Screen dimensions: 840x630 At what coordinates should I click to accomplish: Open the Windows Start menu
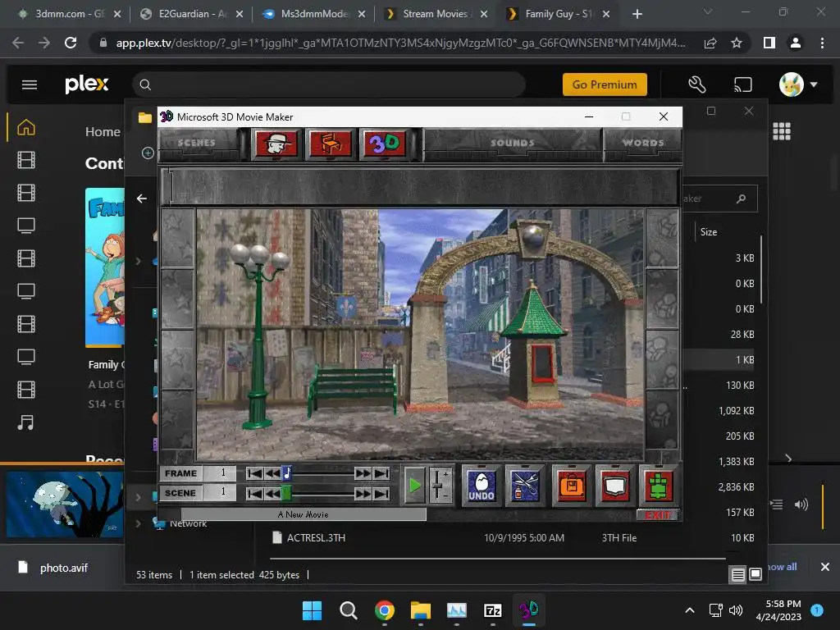(312, 610)
